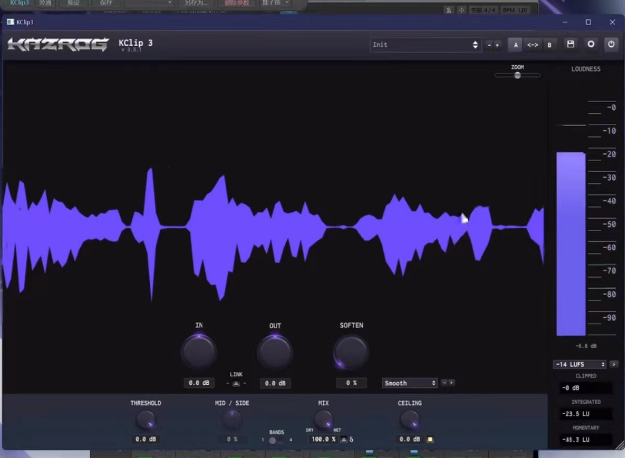Click the ZOOM slider handle

[x=517, y=75]
